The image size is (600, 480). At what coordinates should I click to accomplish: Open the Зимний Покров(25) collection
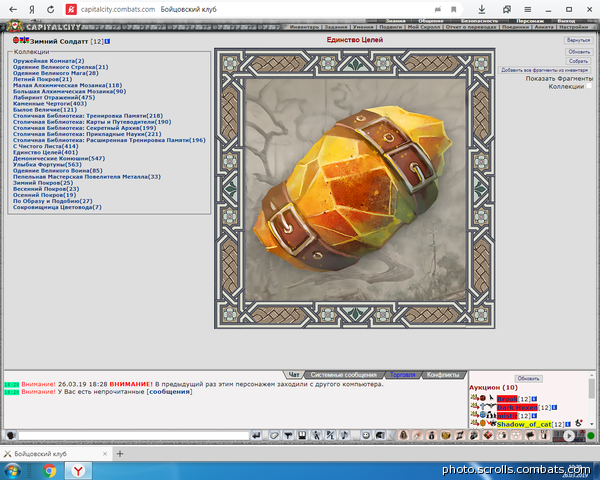[43, 183]
